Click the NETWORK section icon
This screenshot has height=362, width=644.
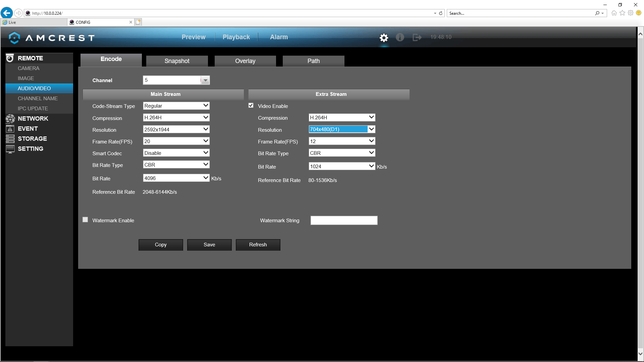click(10, 119)
